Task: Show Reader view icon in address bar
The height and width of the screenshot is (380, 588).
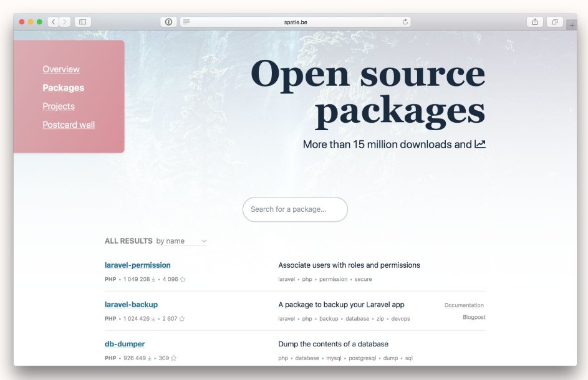Action: pyautogui.click(x=186, y=22)
